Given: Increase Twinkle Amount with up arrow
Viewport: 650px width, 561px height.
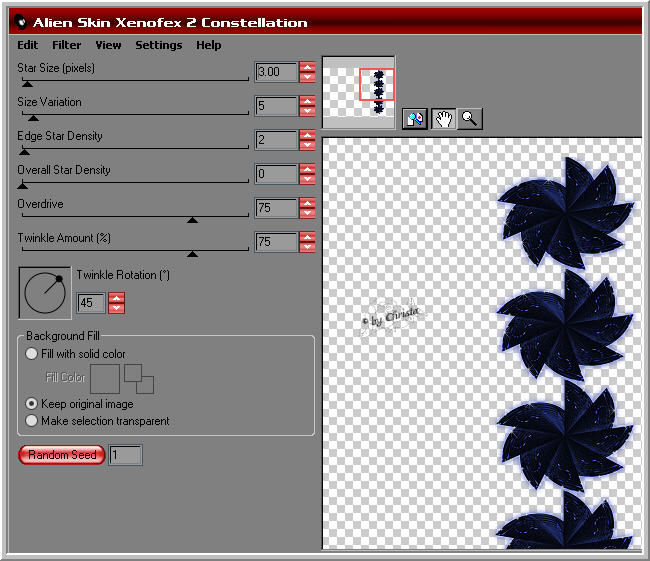Looking at the screenshot, I should tap(307, 237).
